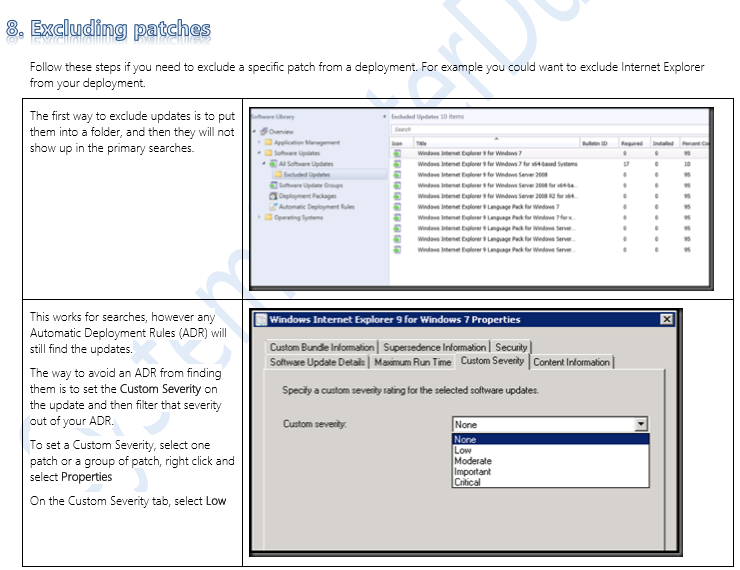Sort by the Bulletin ID column header
The width and height of the screenshot is (740, 570).
tap(598, 143)
